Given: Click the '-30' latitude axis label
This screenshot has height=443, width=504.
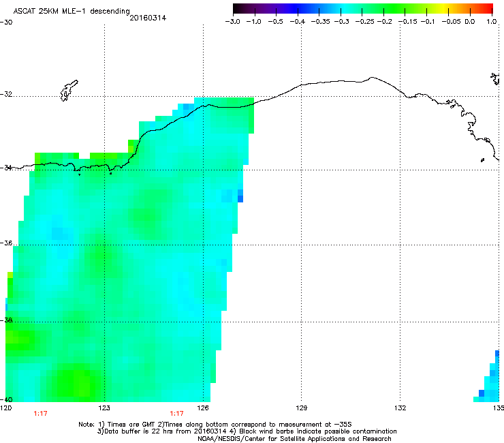Looking at the screenshot, I should (x=6, y=22).
